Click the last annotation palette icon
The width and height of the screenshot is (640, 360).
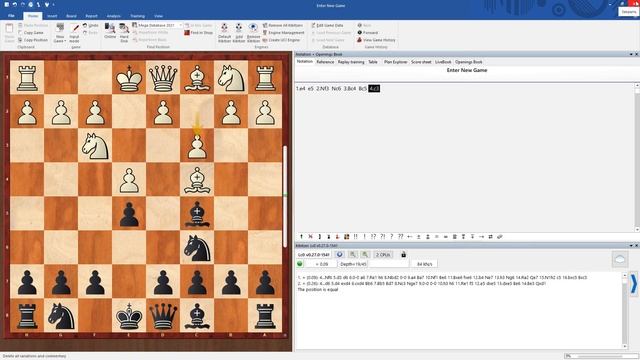[x=500, y=237]
